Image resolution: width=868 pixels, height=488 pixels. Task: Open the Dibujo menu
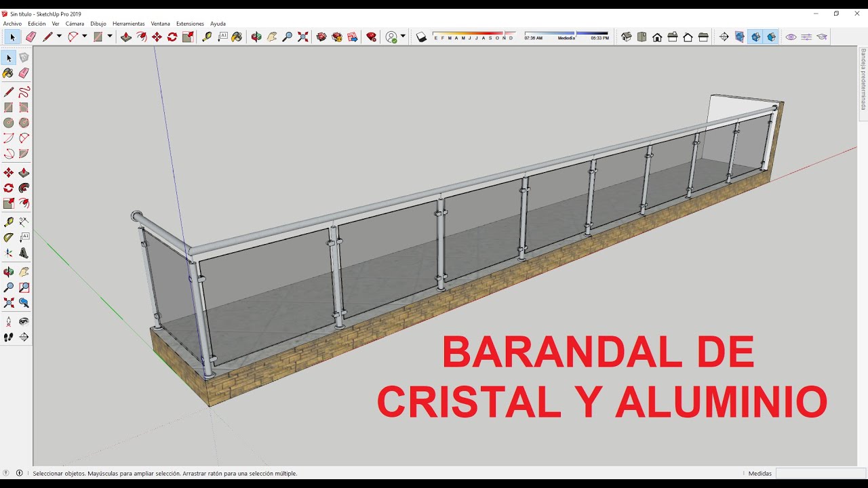pos(98,24)
